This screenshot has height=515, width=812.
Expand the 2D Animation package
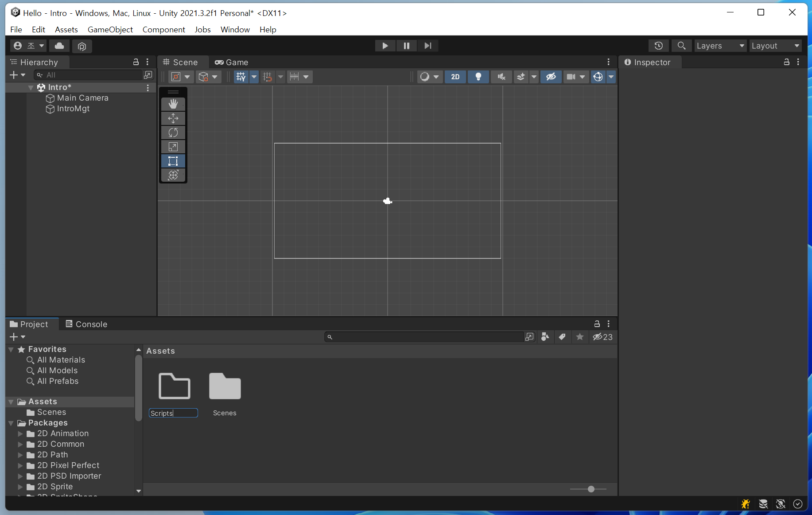pos(20,433)
